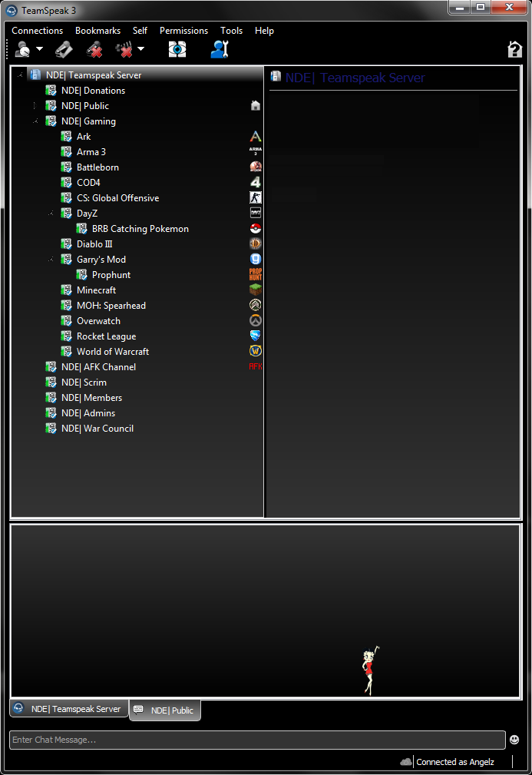The width and height of the screenshot is (532, 775).
Task: Open the connect dropdown arrow in toolbar
Action: pos(39,48)
